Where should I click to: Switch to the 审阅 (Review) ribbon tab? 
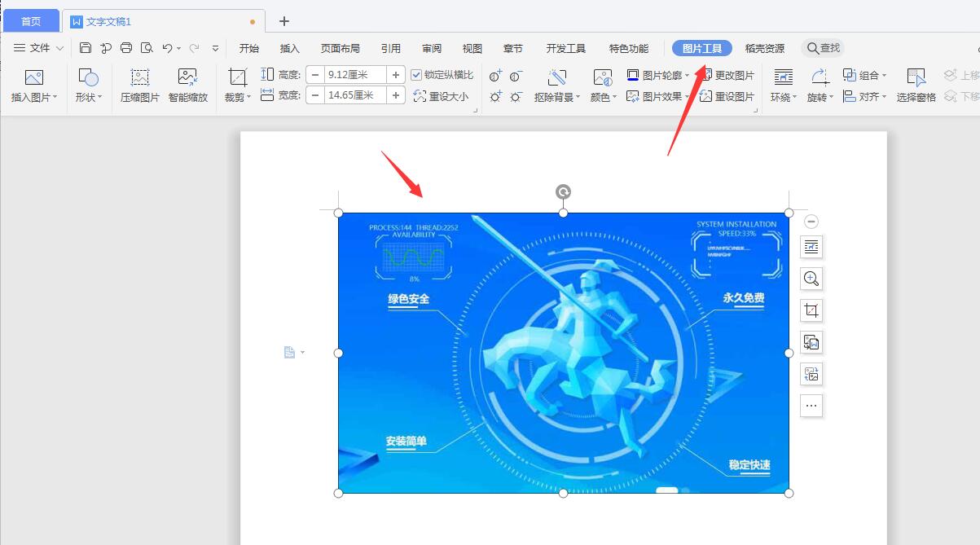click(x=431, y=48)
